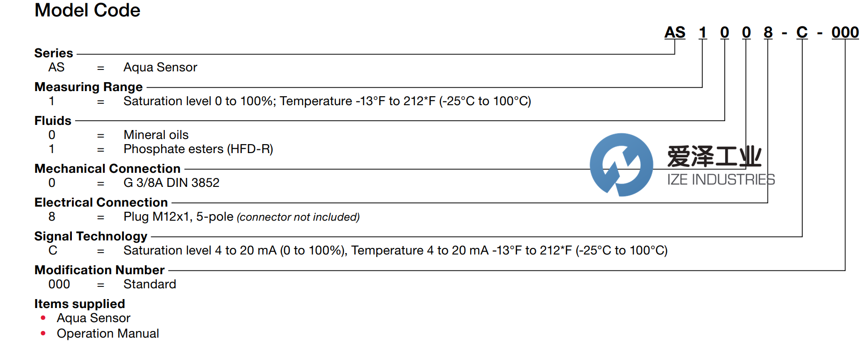868x347 pixels.
Task: Click the "Mechanical Connection" heading
Action: coord(108,169)
